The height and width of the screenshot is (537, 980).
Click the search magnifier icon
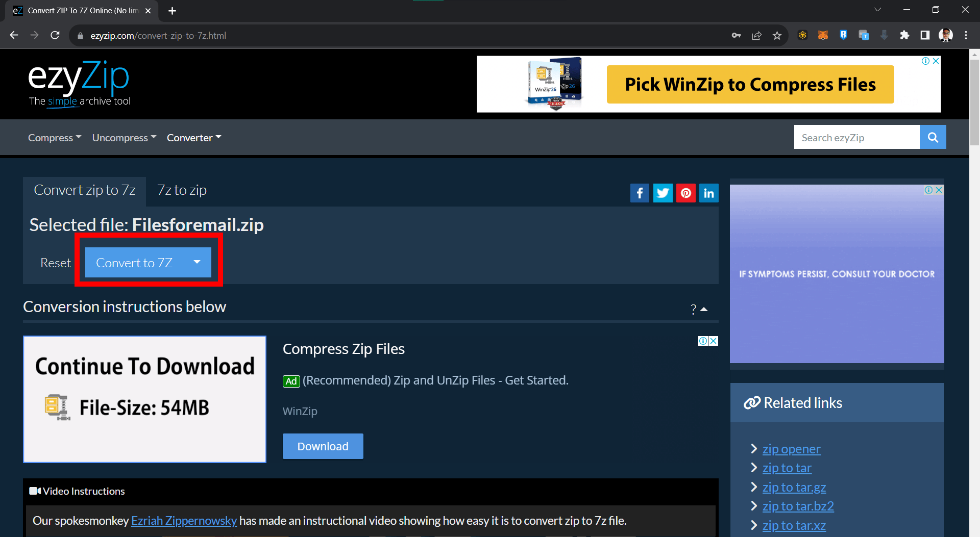(x=933, y=137)
